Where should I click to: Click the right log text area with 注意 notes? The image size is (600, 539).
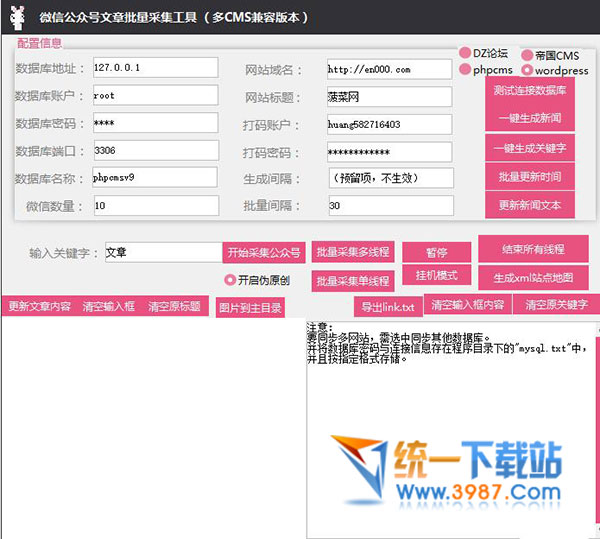(x=451, y=430)
